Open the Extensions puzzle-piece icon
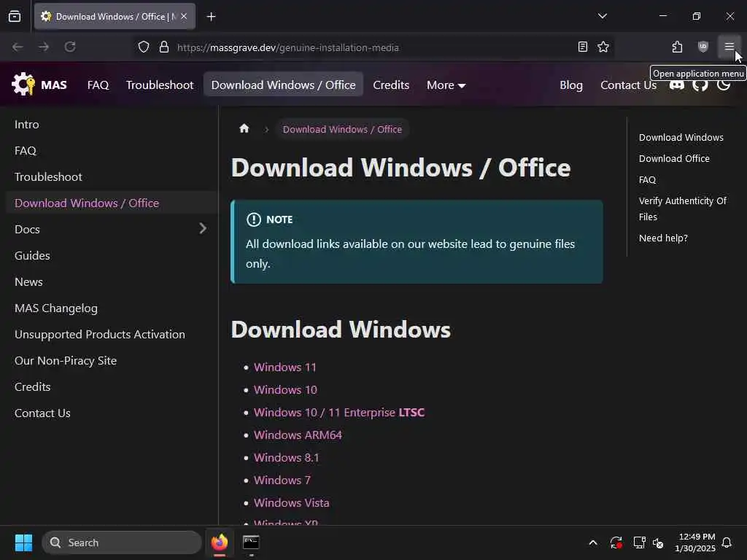Image resolution: width=747 pixels, height=560 pixels. 677,47
